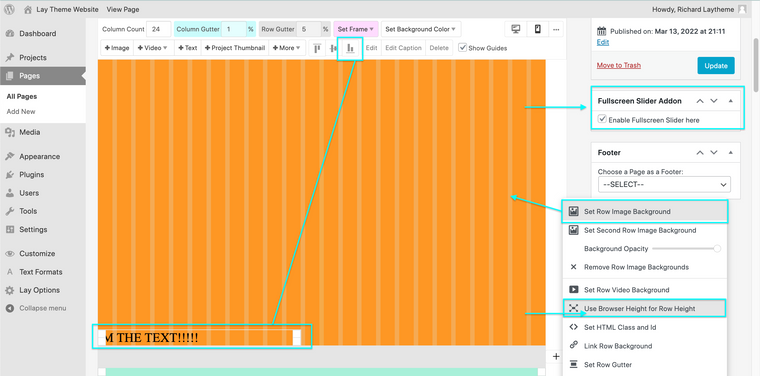Open the Set Frame dropdown

tap(356, 29)
